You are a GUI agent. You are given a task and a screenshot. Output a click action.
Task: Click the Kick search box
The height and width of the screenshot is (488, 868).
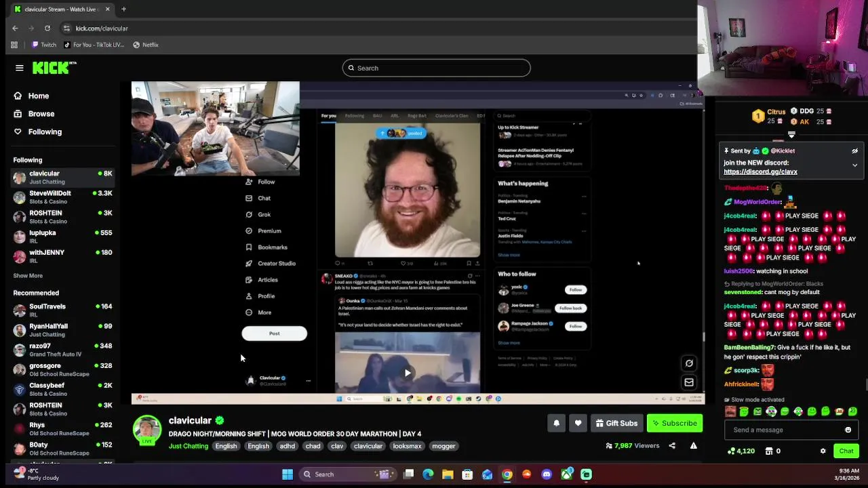click(x=436, y=68)
